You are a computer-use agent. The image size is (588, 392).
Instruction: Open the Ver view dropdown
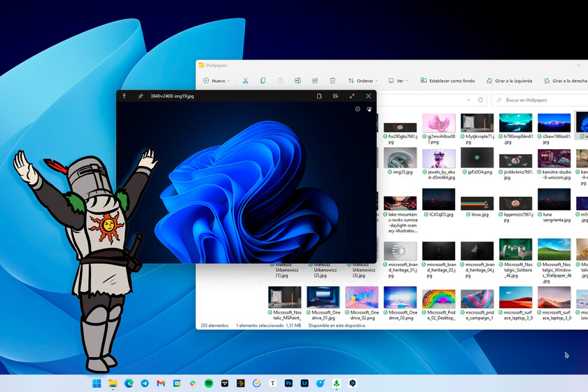coord(398,80)
